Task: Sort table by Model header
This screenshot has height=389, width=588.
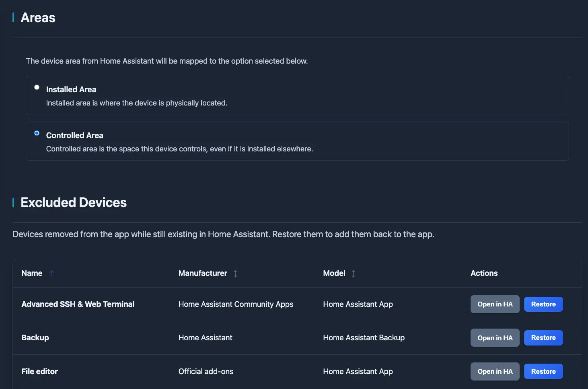Action: pyautogui.click(x=334, y=273)
